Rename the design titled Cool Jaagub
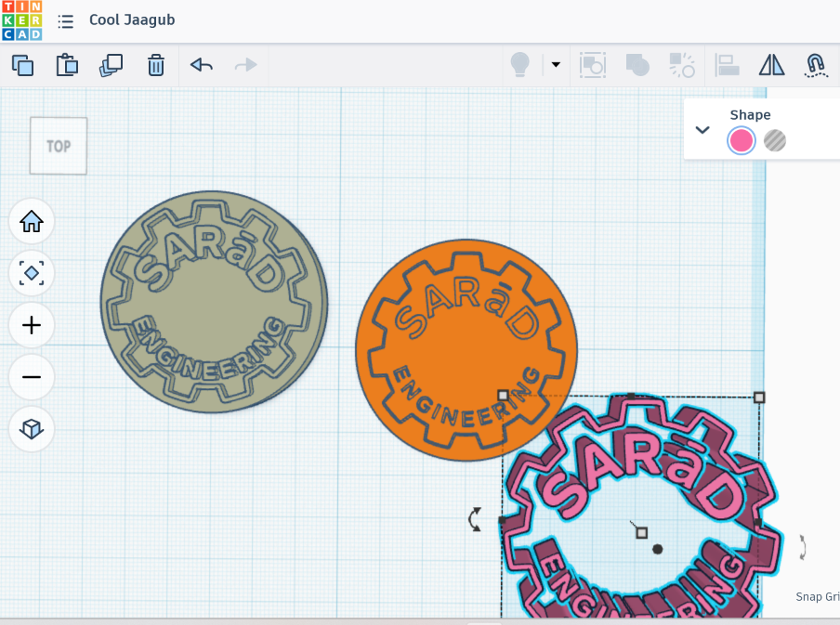The image size is (840, 625). [132, 20]
